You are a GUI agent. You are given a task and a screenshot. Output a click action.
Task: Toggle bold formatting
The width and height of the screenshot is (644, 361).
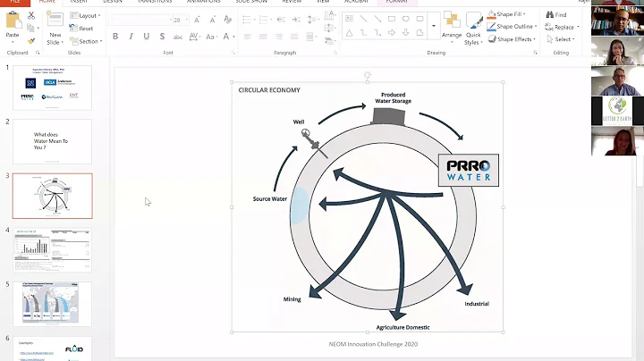tap(115, 37)
